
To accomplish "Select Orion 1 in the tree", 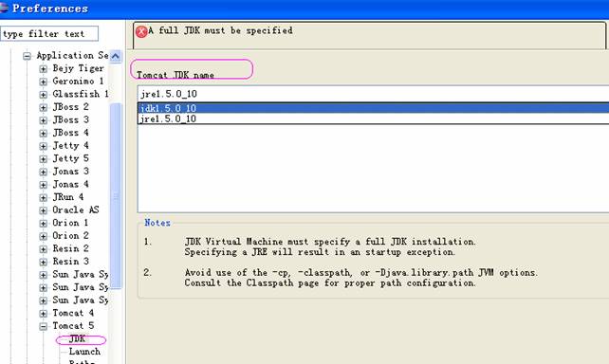I will [x=70, y=223].
